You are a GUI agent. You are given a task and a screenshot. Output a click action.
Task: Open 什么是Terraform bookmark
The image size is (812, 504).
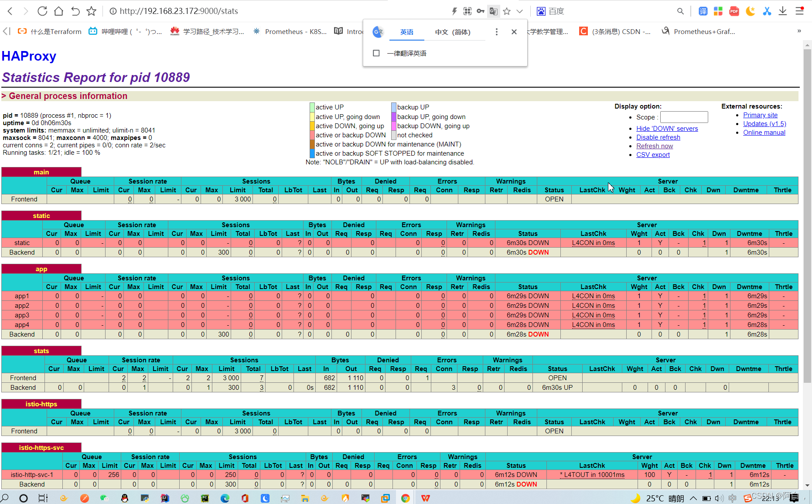[49, 31]
